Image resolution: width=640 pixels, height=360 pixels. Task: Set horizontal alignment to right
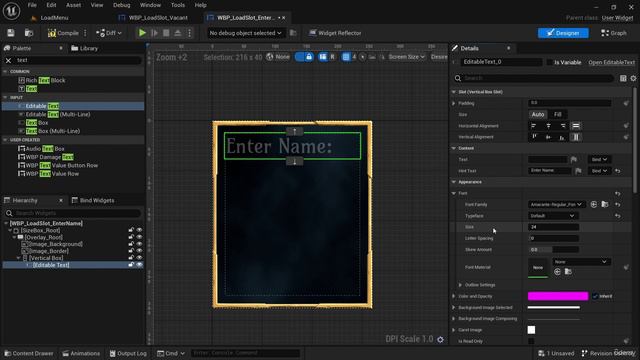562,126
